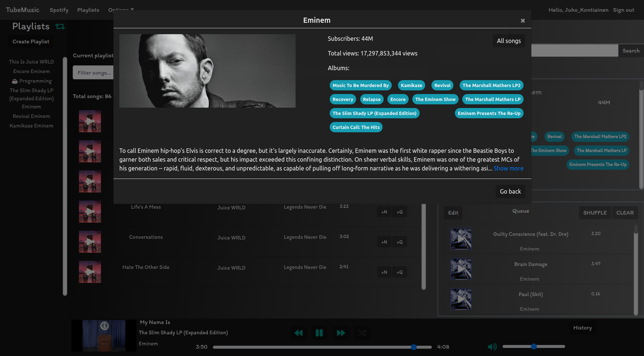Open This Is Juice WRLD playlist

pos(32,62)
